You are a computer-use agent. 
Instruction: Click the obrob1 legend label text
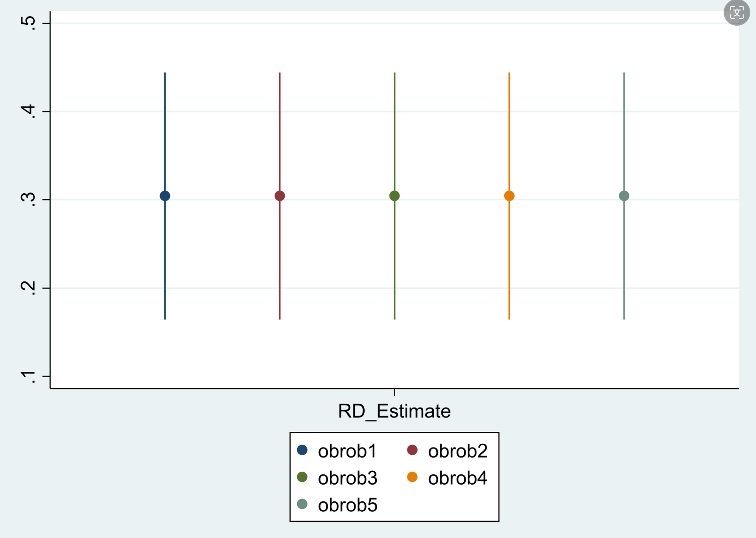(x=347, y=451)
